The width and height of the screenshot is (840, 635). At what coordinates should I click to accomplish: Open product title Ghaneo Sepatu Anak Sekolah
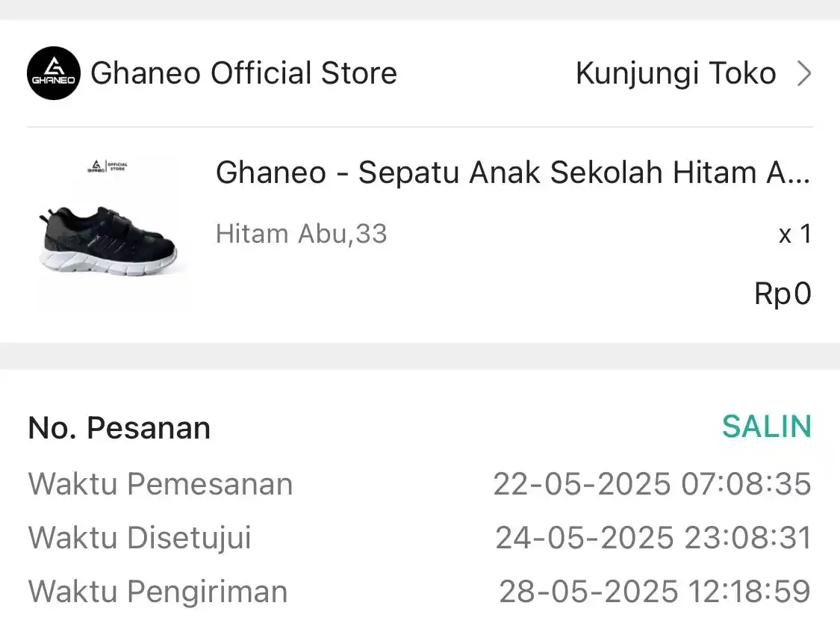click(513, 173)
